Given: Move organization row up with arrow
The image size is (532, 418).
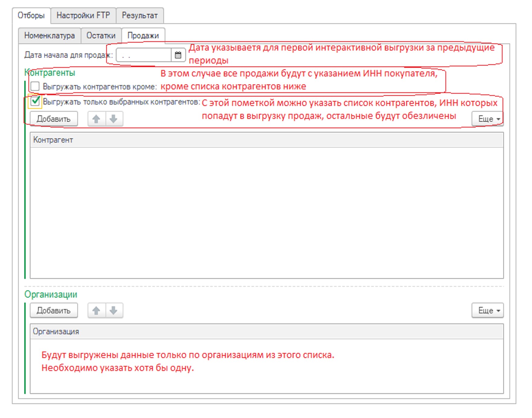Looking at the screenshot, I should [96, 310].
